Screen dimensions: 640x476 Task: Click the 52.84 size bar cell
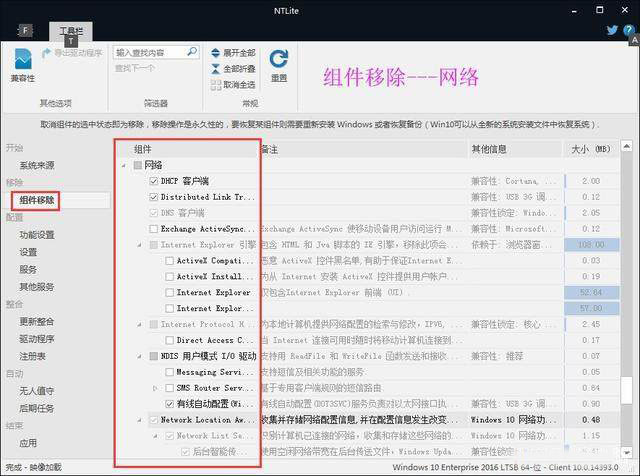tap(592, 292)
